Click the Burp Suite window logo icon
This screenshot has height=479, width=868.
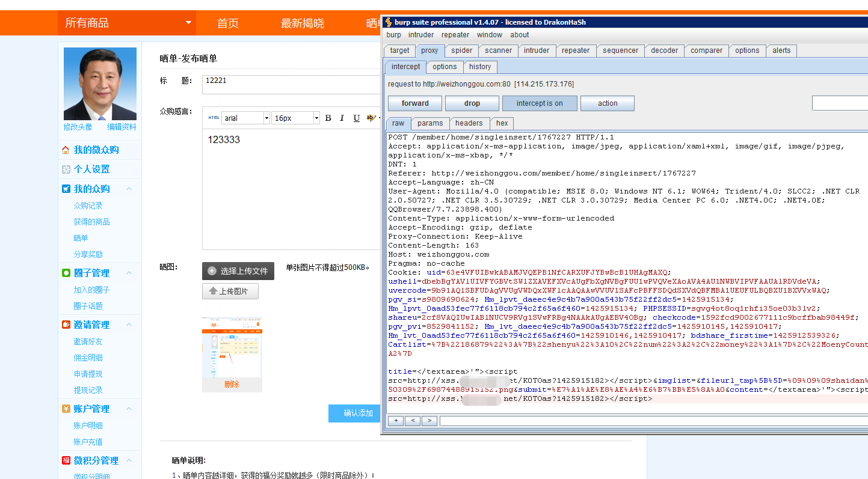[389, 22]
